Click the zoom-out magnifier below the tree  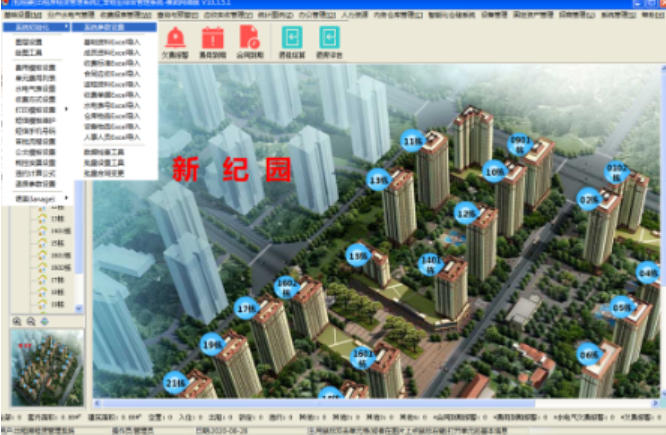point(31,322)
